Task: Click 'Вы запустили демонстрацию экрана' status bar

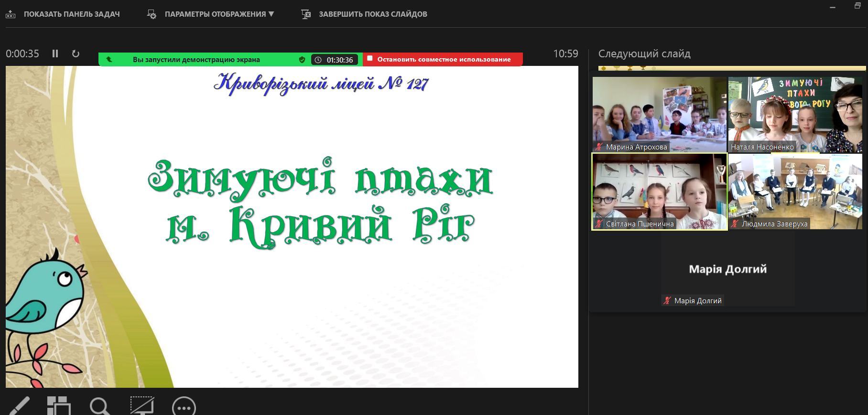Action: click(196, 60)
